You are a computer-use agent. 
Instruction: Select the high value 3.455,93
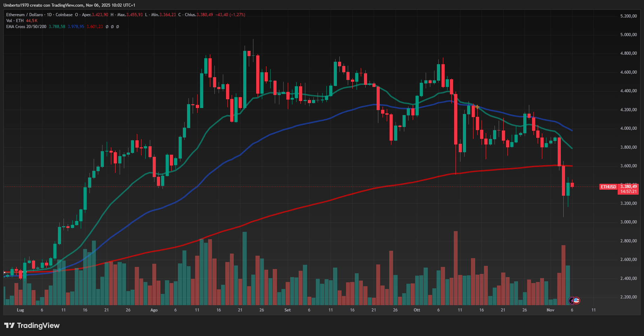(x=135, y=15)
